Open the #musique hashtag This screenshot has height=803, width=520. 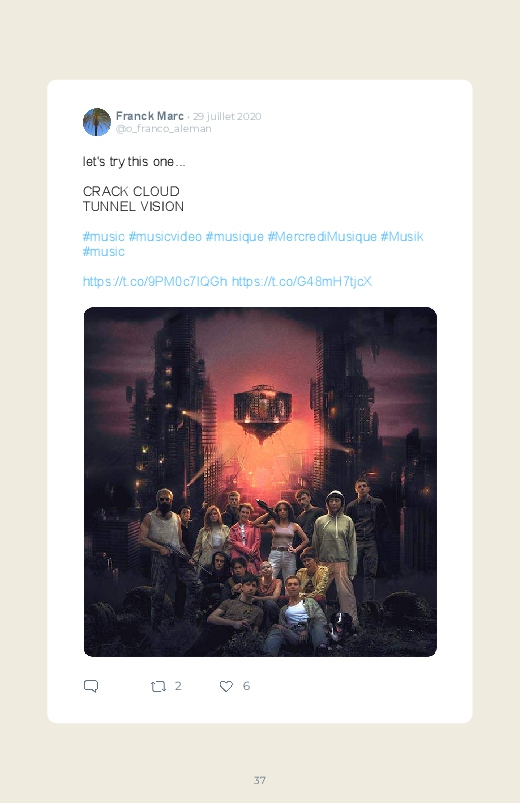point(235,237)
